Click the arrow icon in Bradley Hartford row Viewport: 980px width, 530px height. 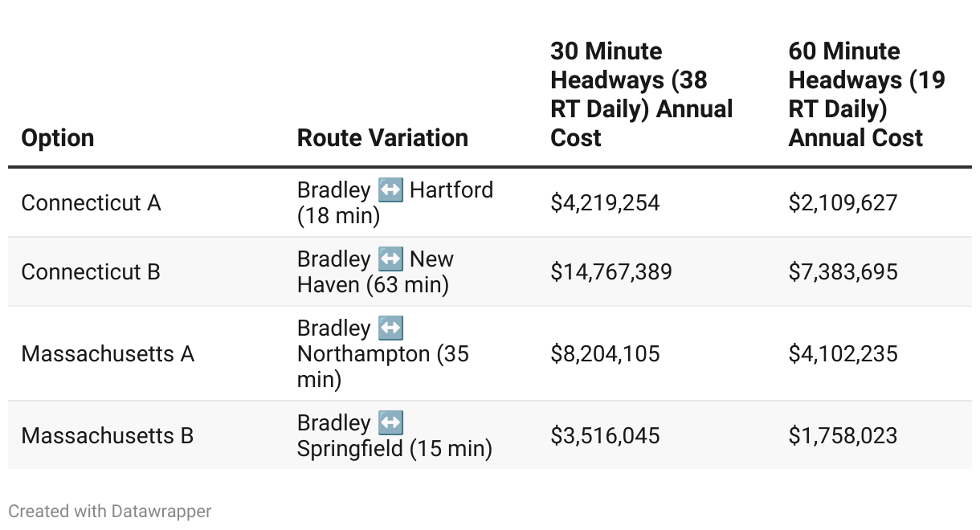(x=390, y=191)
